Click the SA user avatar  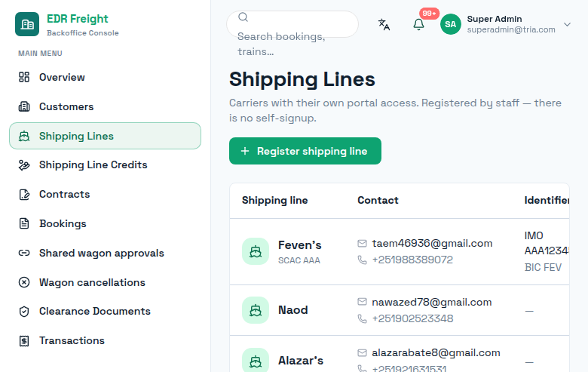click(450, 24)
